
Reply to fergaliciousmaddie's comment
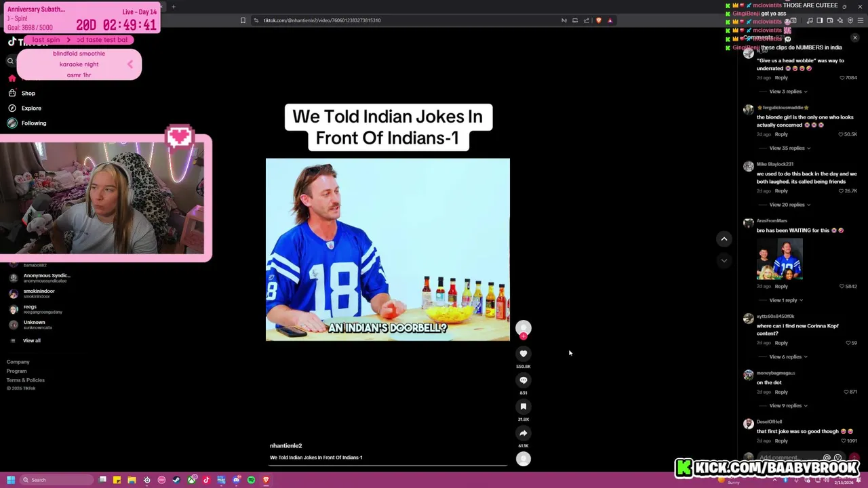tap(781, 134)
